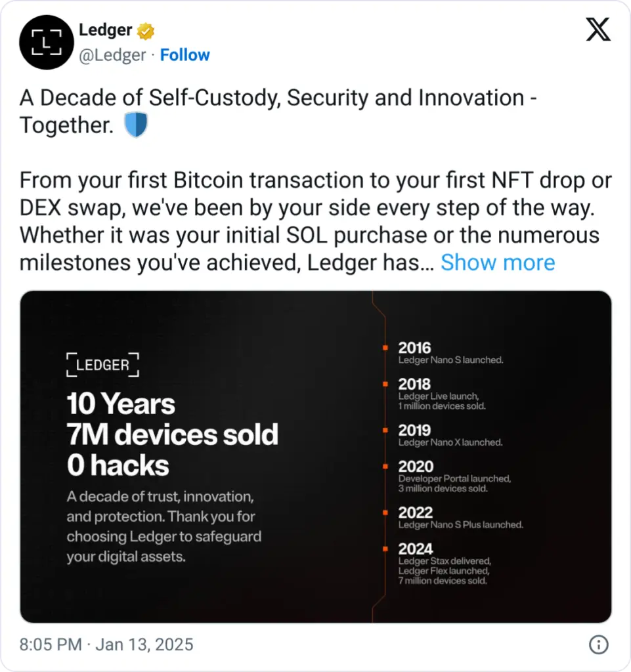The width and height of the screenshot is (631, 672).
Task: Open the Ledger display name
Action: (106, 30)
